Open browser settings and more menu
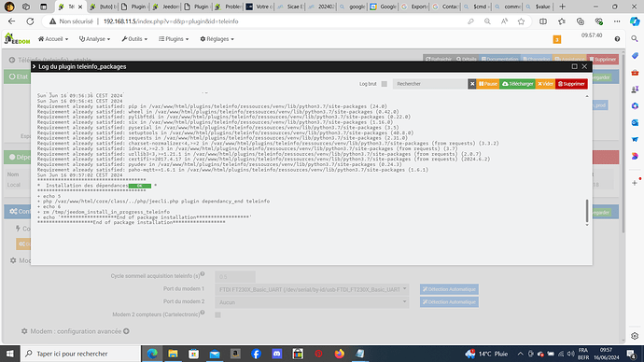644x362 pixels. tap(617, 21)
